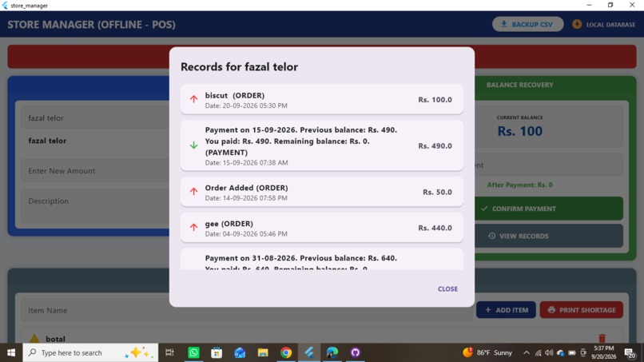Select the date 14-09-2026 07:58 PM text

click(246, 198)
